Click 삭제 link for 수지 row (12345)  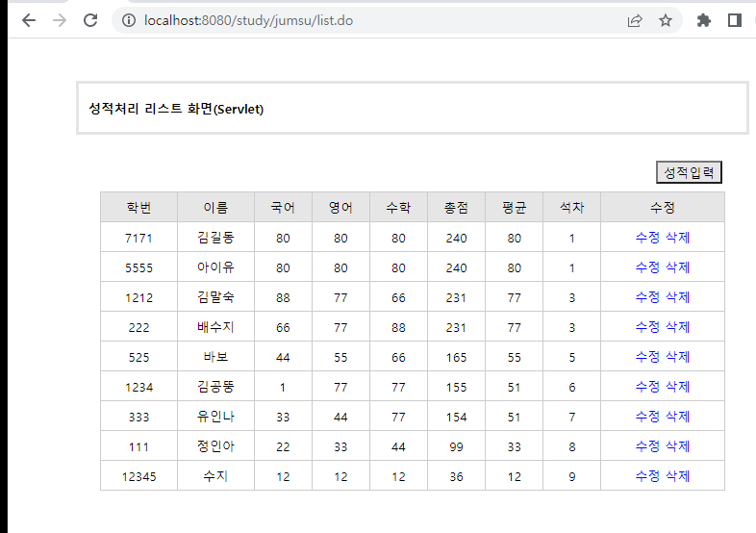point(677,476)
